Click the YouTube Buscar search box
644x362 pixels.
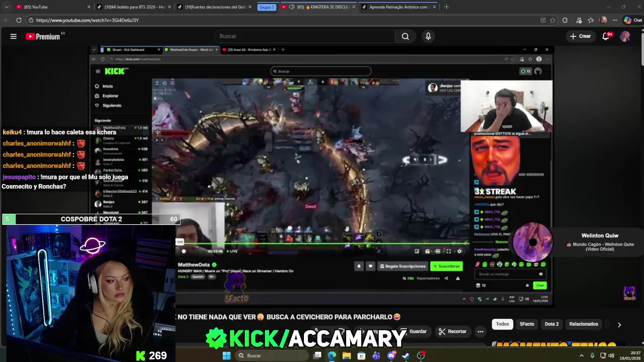305,36
